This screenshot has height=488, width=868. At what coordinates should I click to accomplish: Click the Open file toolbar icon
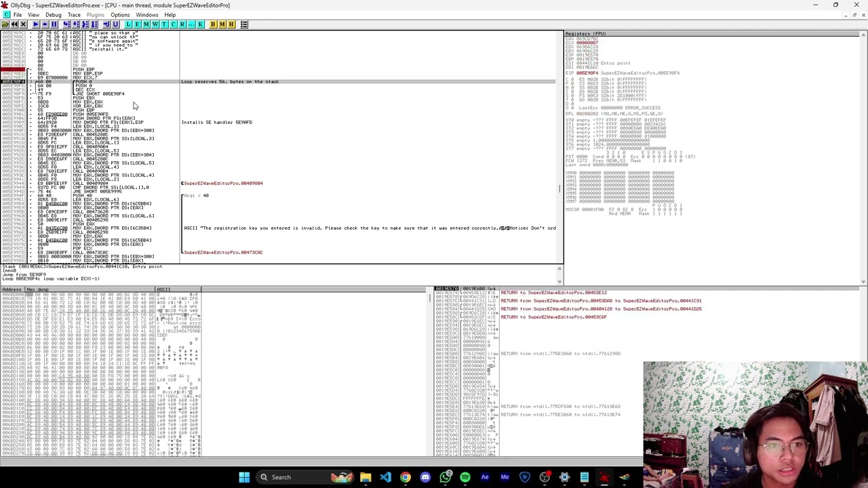click(5, 24)
